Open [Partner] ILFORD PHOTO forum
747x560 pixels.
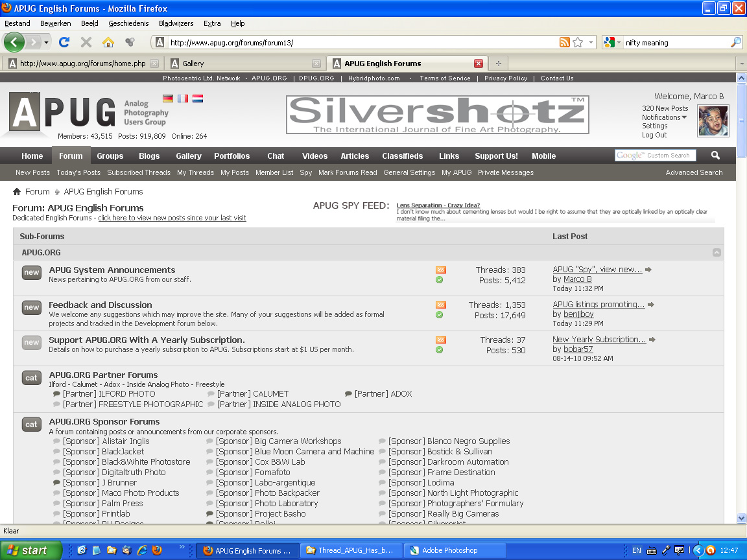[x=109, y=394]
